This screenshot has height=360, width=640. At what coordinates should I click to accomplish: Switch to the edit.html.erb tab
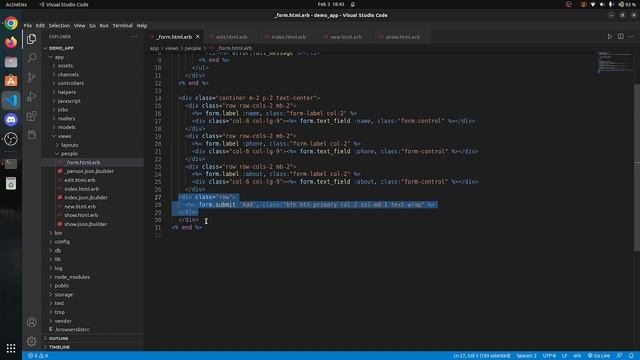click(231, 37)
